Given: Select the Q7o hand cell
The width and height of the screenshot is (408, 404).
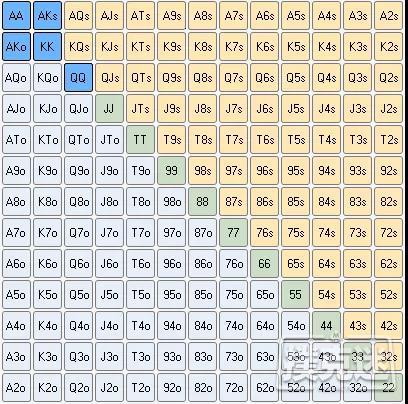Looking at the screenshot, I should coord(79,233).
